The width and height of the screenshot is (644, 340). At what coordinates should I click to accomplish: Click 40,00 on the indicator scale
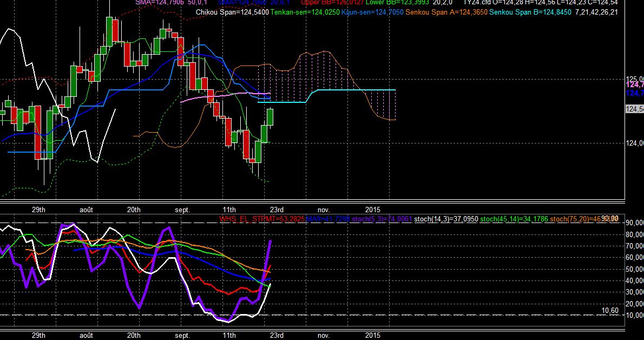pos(635,281)
